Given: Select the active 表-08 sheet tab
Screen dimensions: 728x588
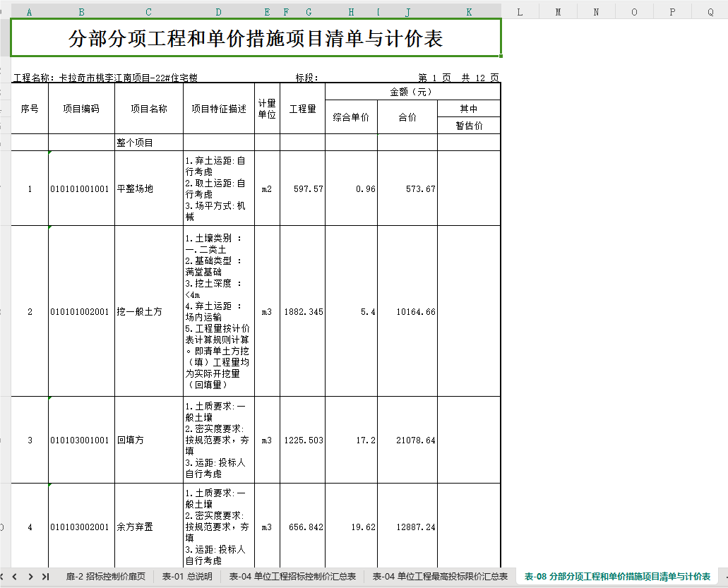Looking at the screenshot, I should pyautogui.click(x=617, y=577).
